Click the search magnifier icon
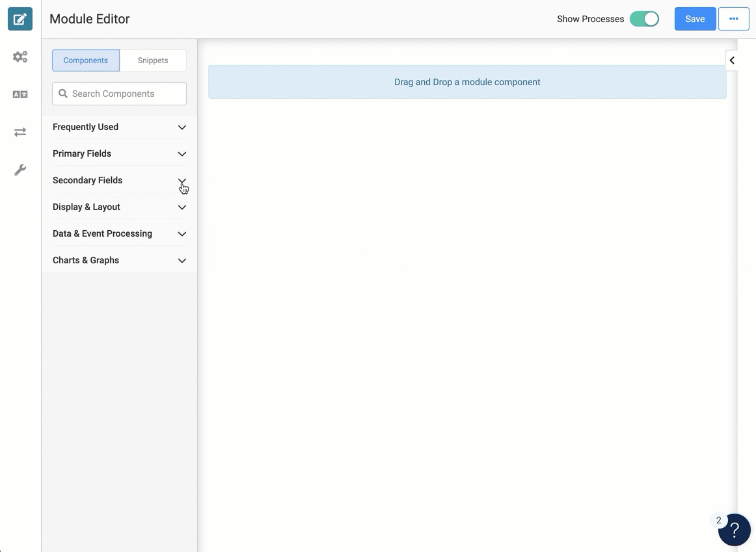This screenshot has height=552, width=756. 63,94
